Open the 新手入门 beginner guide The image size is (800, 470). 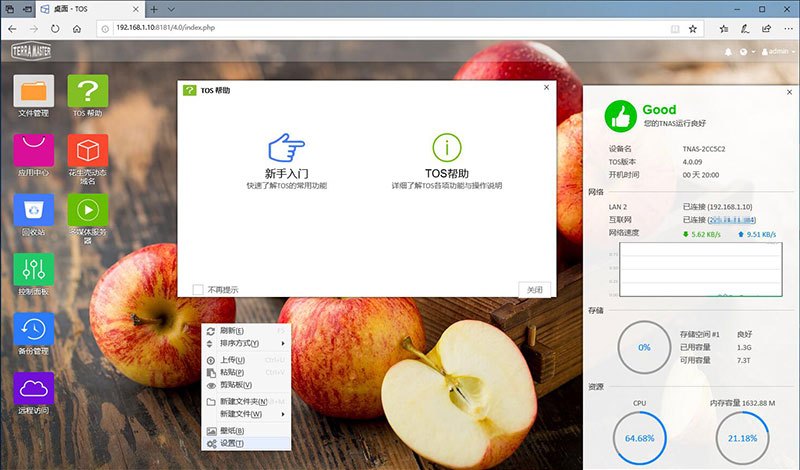(287, 160)
